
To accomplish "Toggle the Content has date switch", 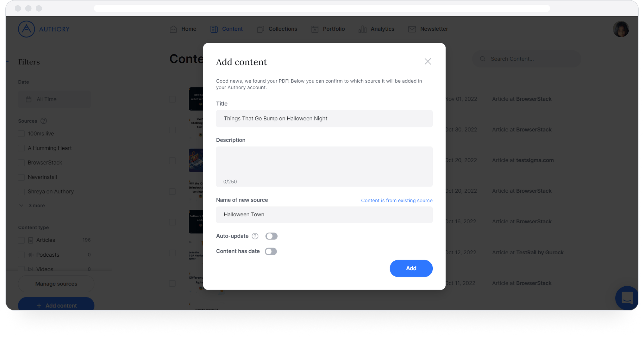I will (x=271, y=251).
